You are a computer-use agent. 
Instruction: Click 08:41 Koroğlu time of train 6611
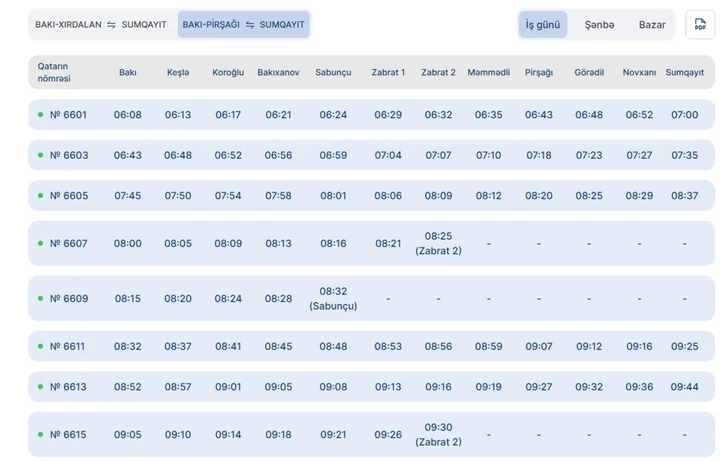[x=228, y=346]
